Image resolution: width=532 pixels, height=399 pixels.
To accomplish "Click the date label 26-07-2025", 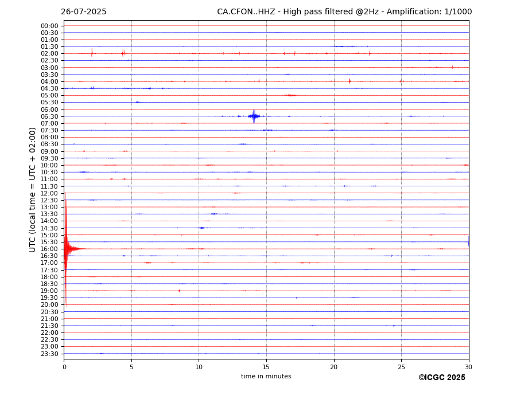I will 83,12.
